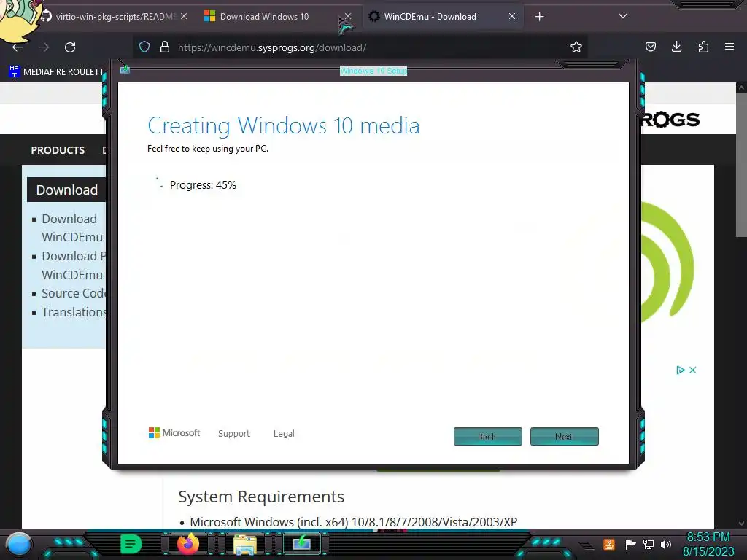Switch to Windows Setup taskbar icon

tap(301, 544)
